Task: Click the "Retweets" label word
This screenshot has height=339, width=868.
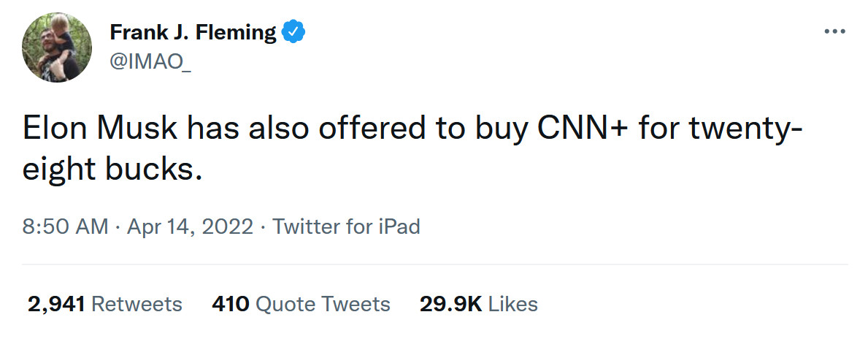Action: coord(137,303)
